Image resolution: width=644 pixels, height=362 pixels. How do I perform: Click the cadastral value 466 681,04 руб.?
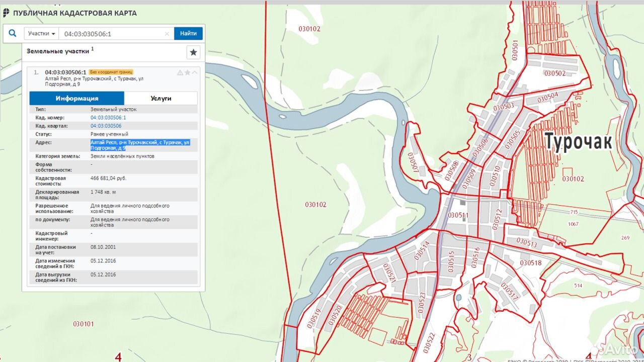point(108,178)
